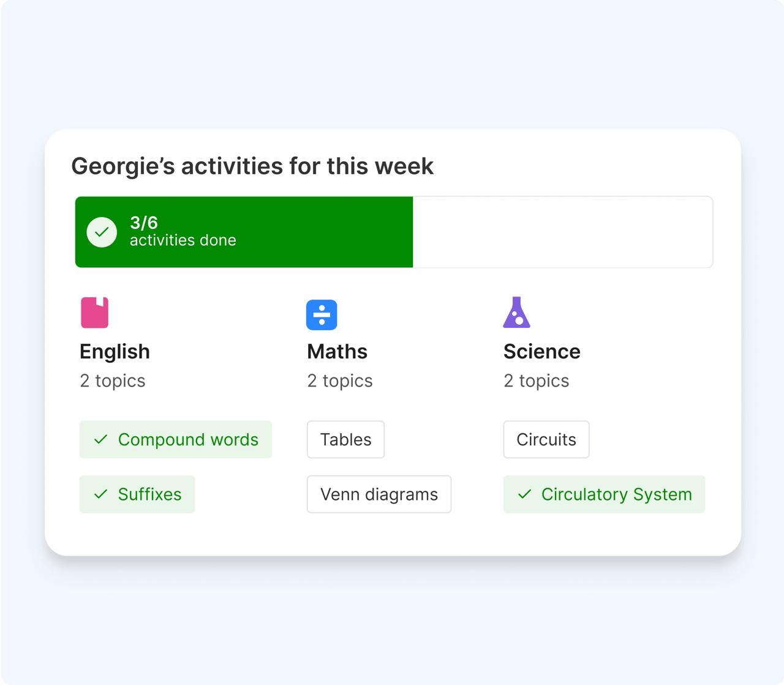Click the white checkmark circle in progress bar
The image size is (784, 685).
click(102, 232)
